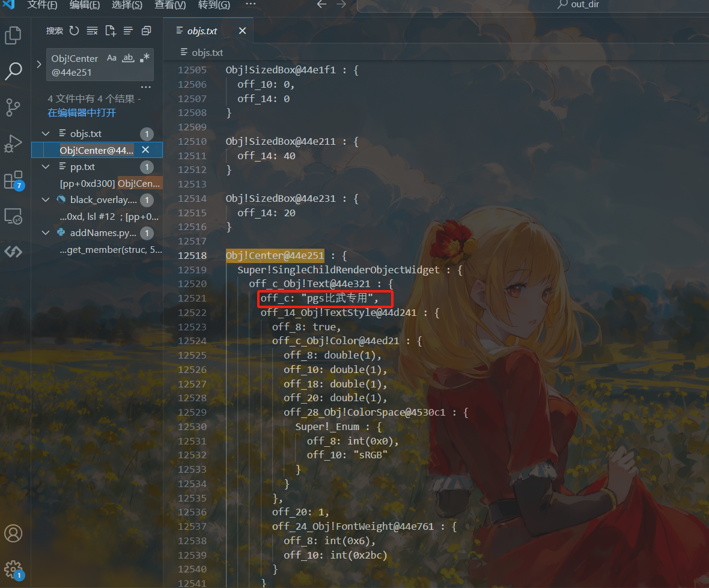View search results as tree
The image size is (709, 588).
(128, 31)
